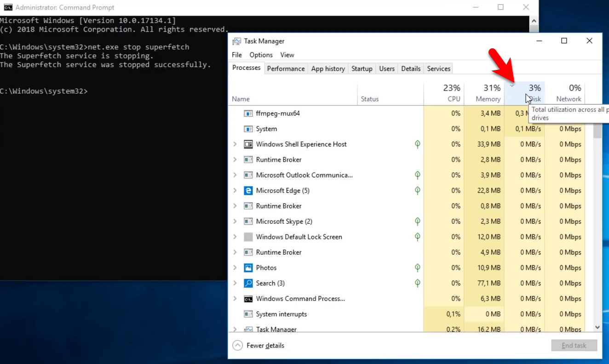Click leaf icon for Microsoft Outlook Communica...
This screenshot has width=609, height=364.
coord(418,175)
